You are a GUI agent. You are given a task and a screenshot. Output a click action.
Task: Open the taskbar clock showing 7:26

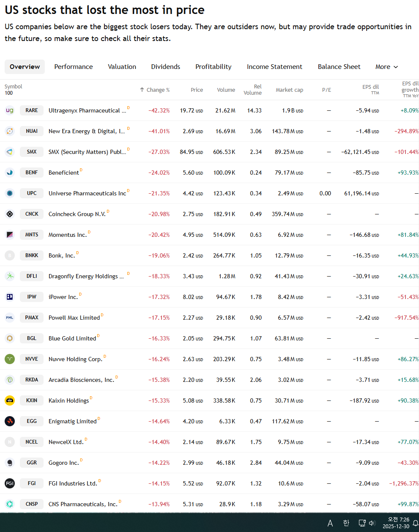point(396,523)
